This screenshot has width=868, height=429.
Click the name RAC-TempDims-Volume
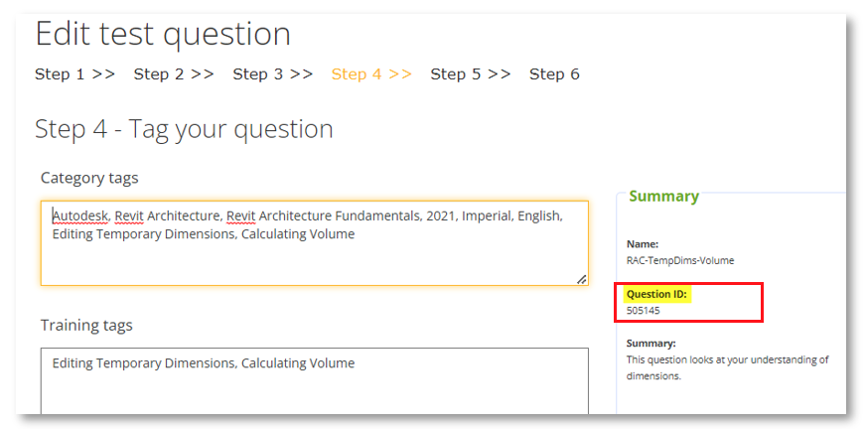coord(680,260)
